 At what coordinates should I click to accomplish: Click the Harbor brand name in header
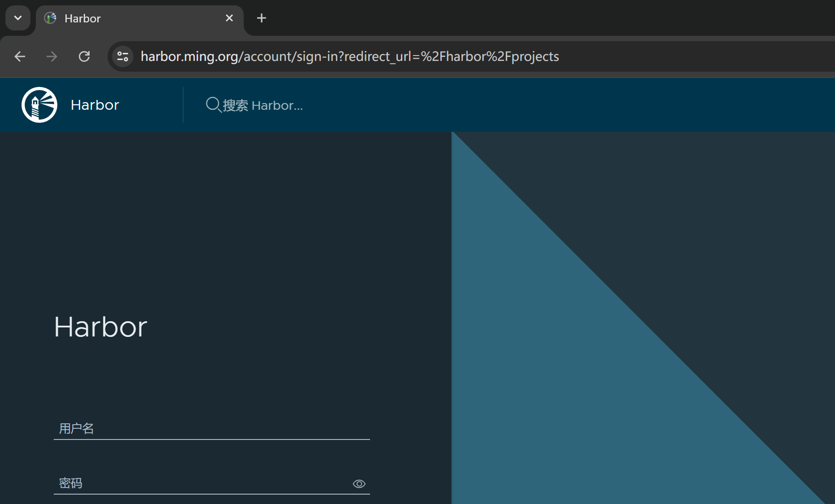tap(95, 105)
